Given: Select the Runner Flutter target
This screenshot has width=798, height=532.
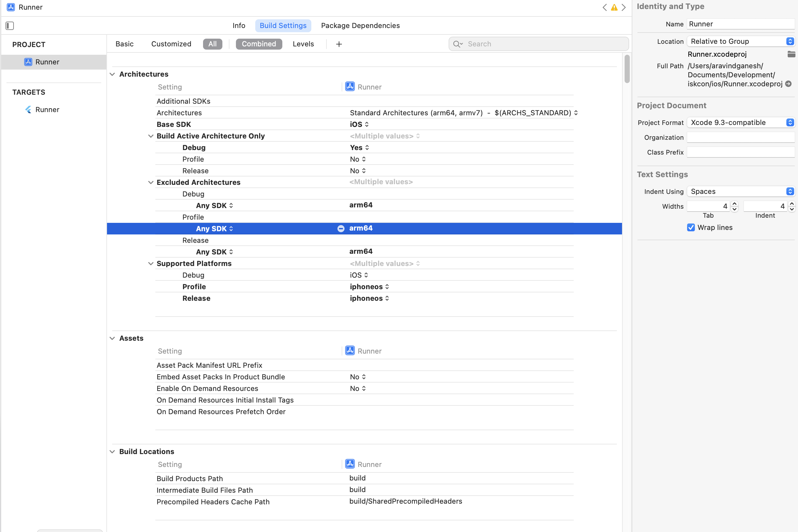Looking at the screenshot, I should point(47,109).
